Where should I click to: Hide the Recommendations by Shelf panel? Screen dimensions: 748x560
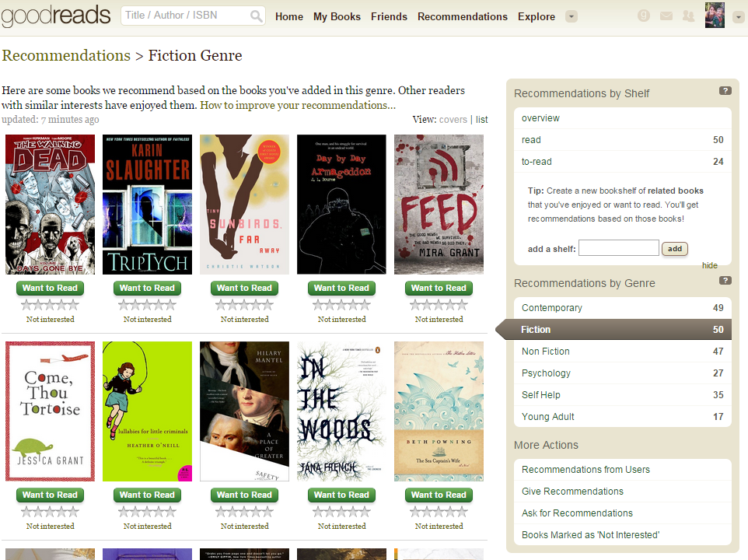tap(710, 265)
